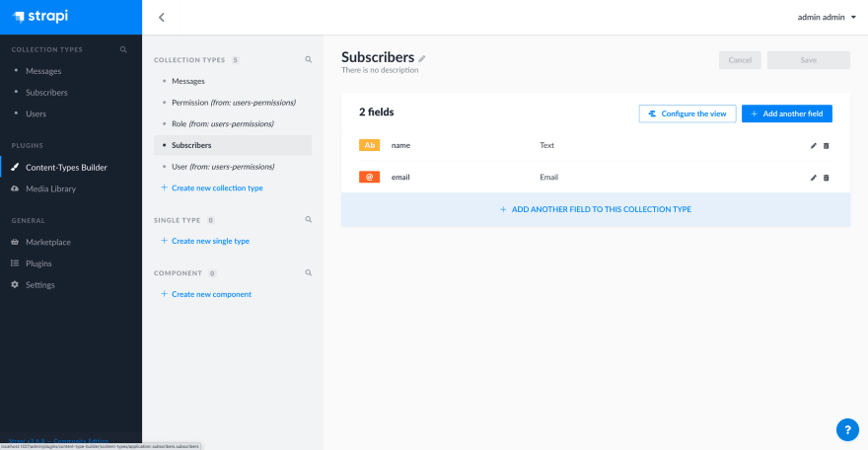The width and height of the screenshot is (868, 450).
Task: Delete the email field with trash icon
Action: coord(826,178)
